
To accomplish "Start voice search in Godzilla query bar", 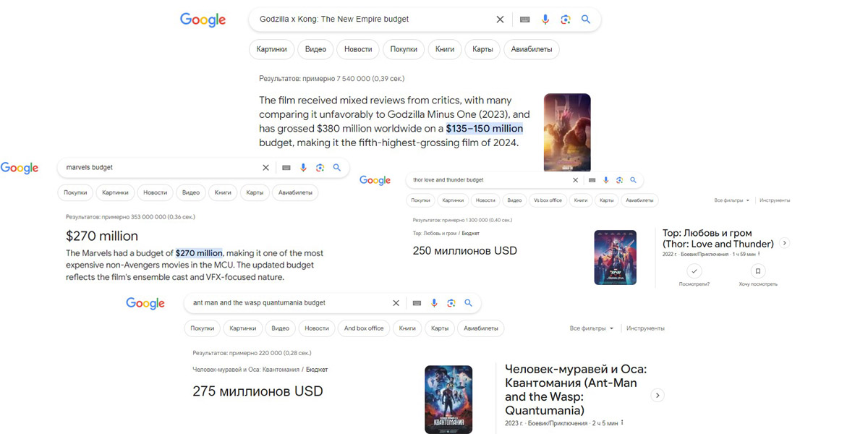I will (545, 20).
